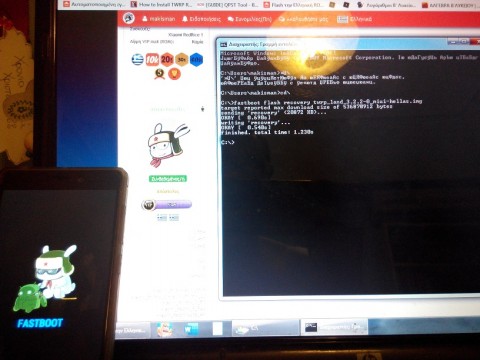Switch language via Ελληνικά selector
Screen dimensions: 480x360
point(354,19)
